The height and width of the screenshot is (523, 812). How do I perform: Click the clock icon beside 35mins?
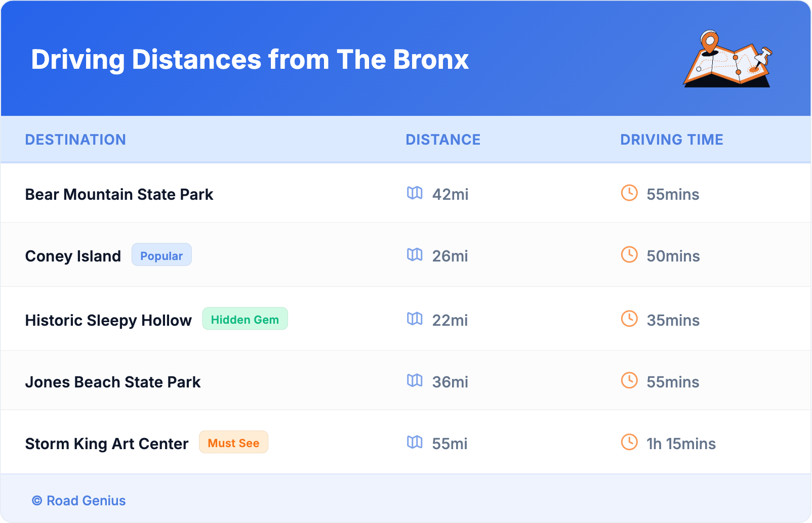point(629,319)
